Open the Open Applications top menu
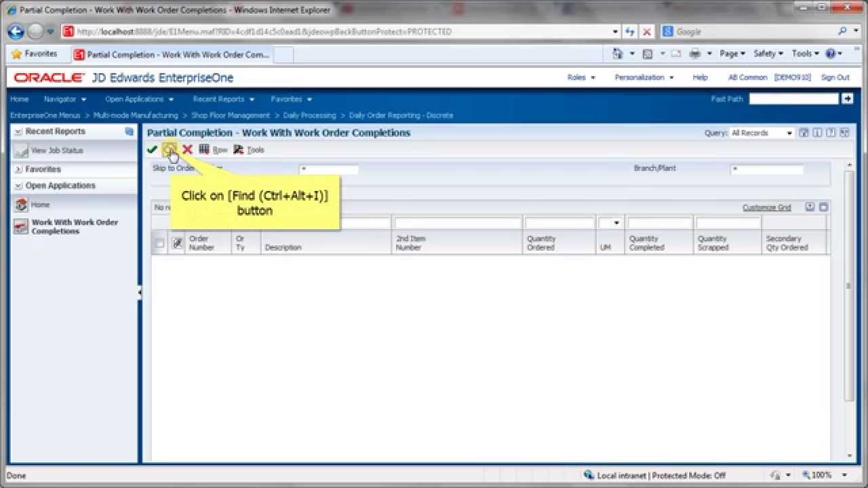 139,99
